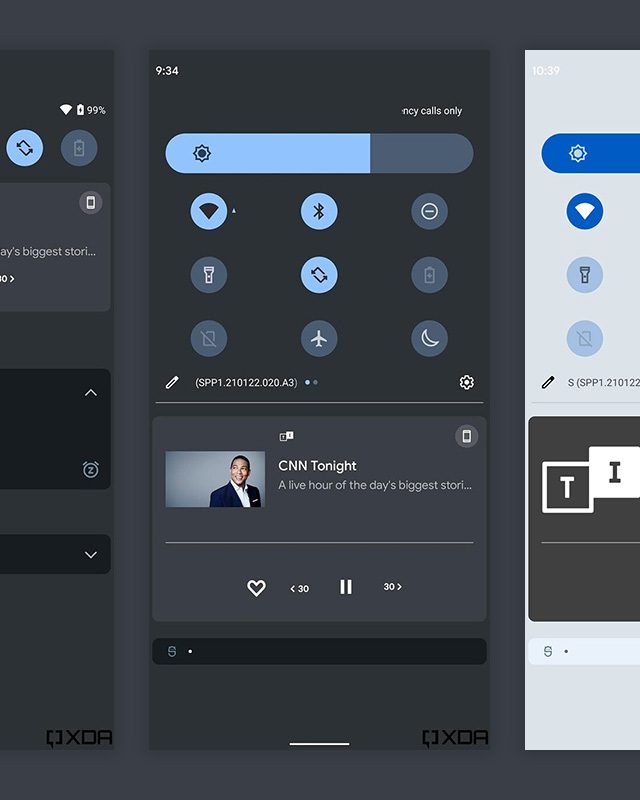Adjust the blue brightness slider in light panel
This screenshot has height=800, width=640.
coord(590,153)
